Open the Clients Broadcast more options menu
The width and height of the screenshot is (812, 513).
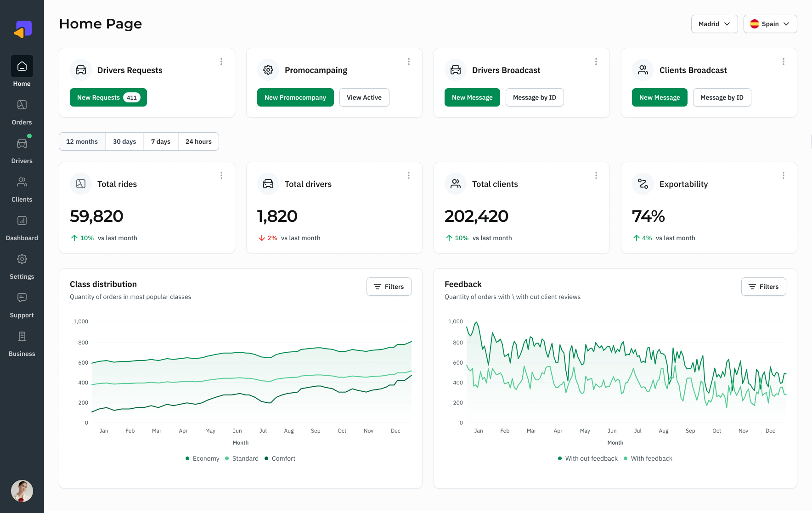tap(784, 62)
